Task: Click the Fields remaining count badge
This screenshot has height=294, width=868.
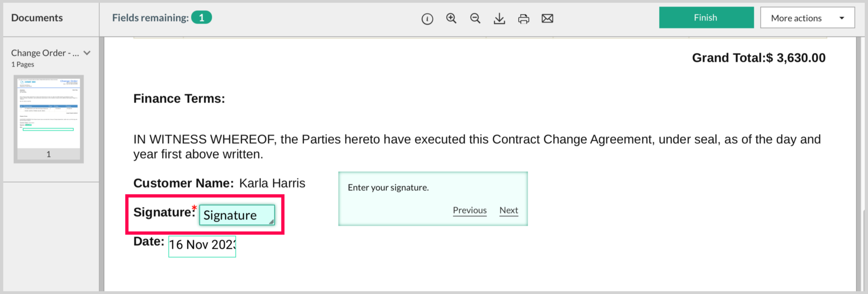Action: coord(201,17)
